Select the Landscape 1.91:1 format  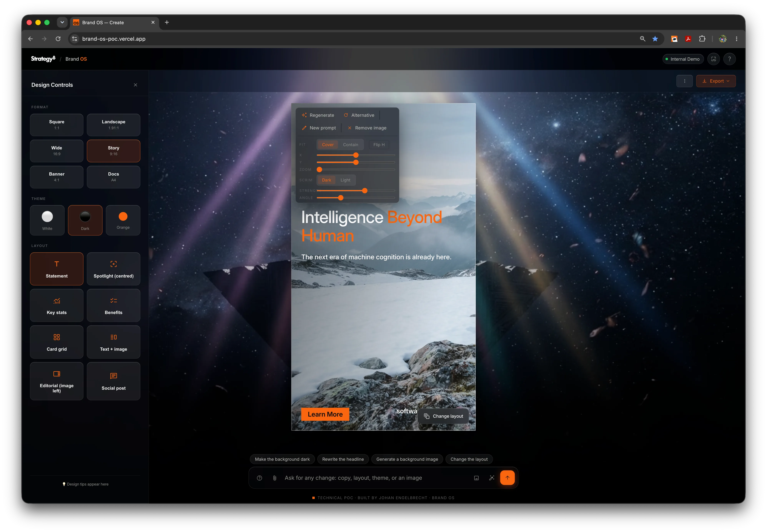tap(113, 125)
